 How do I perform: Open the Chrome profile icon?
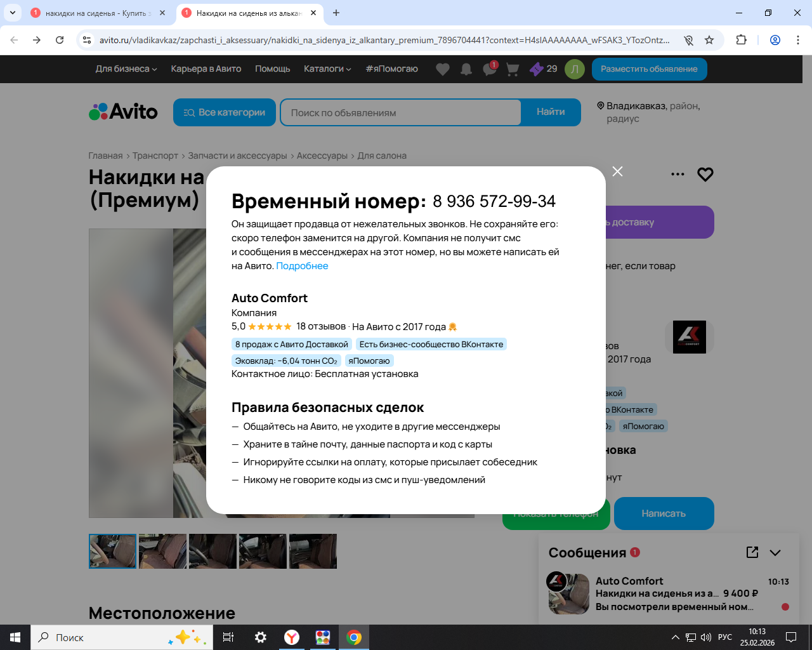[x=775, y=40]
